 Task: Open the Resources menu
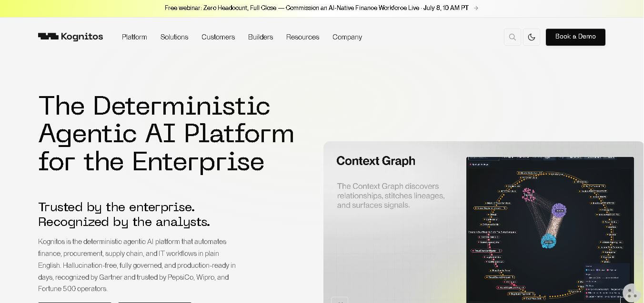pyautogui.click(x=302, y=37)
